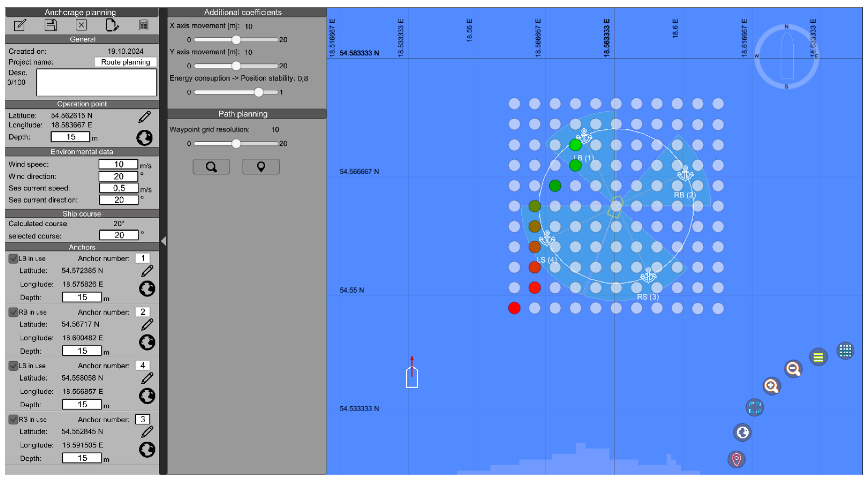Click the path search magnifier button
868x481 pixels.
tap(211, 167)
